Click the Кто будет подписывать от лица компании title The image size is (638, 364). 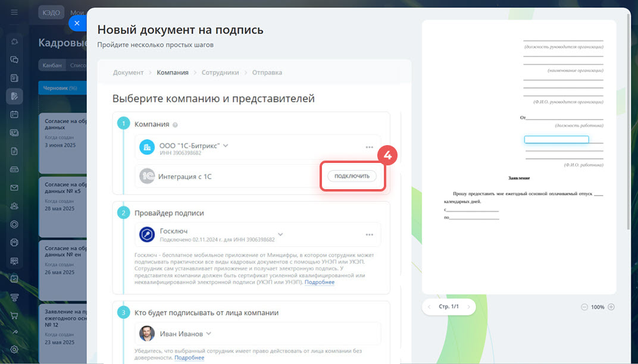tap(207, 313)
